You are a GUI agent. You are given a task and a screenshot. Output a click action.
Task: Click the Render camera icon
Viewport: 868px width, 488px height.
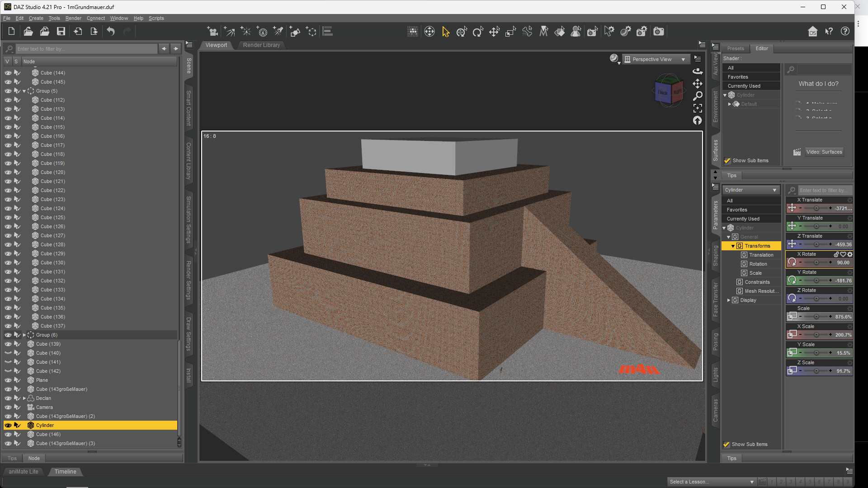[x=659, y=32]
